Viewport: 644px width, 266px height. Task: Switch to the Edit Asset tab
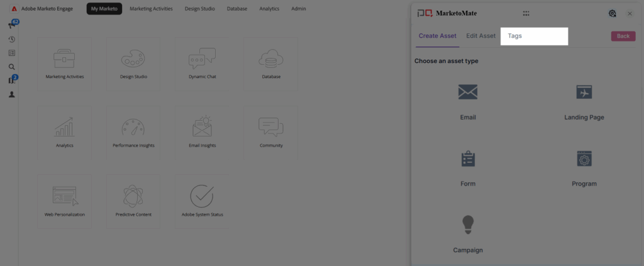pyautogui.click(x=480, y=36)
